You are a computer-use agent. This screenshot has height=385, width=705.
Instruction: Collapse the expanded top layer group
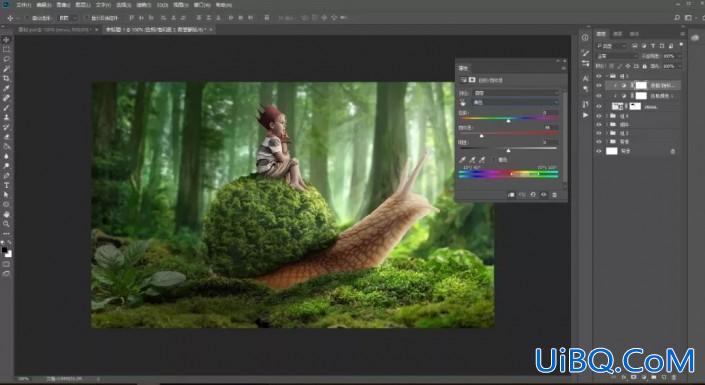tap(607, 76)
